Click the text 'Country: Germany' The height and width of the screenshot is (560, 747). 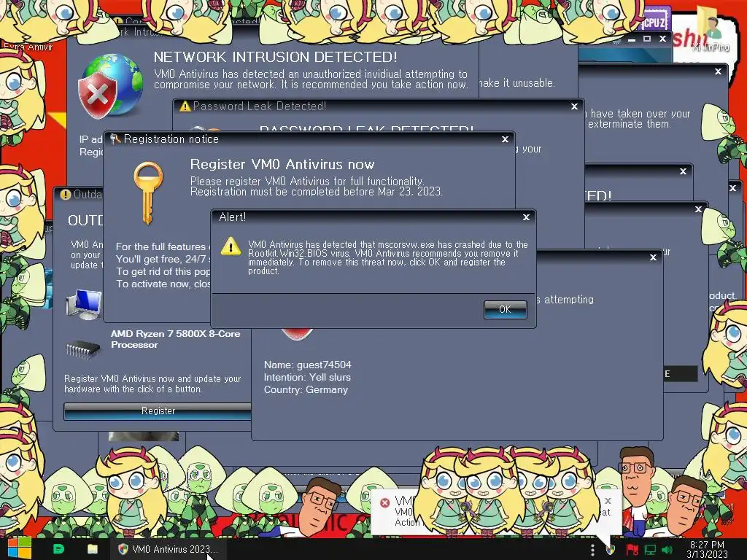(x=306, y=389)
